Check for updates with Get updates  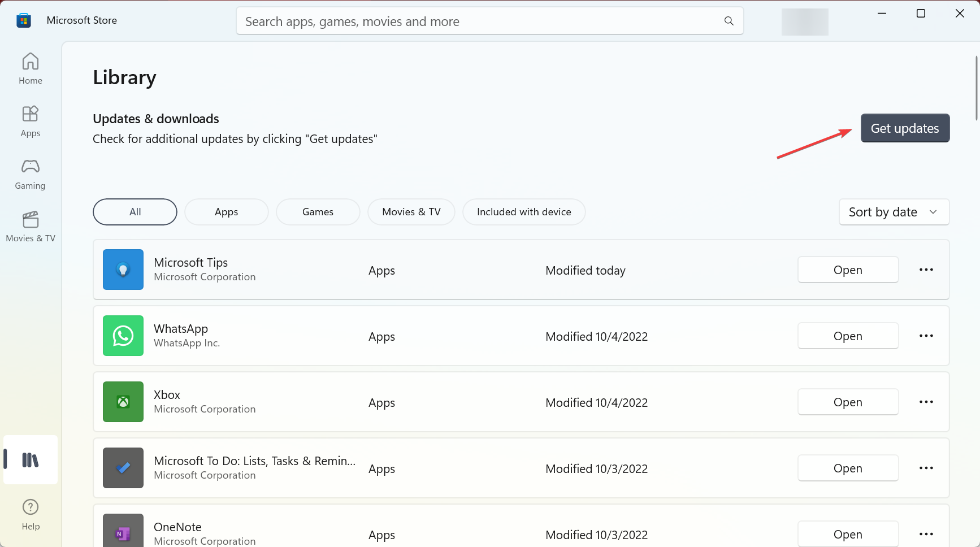point(905,128)
